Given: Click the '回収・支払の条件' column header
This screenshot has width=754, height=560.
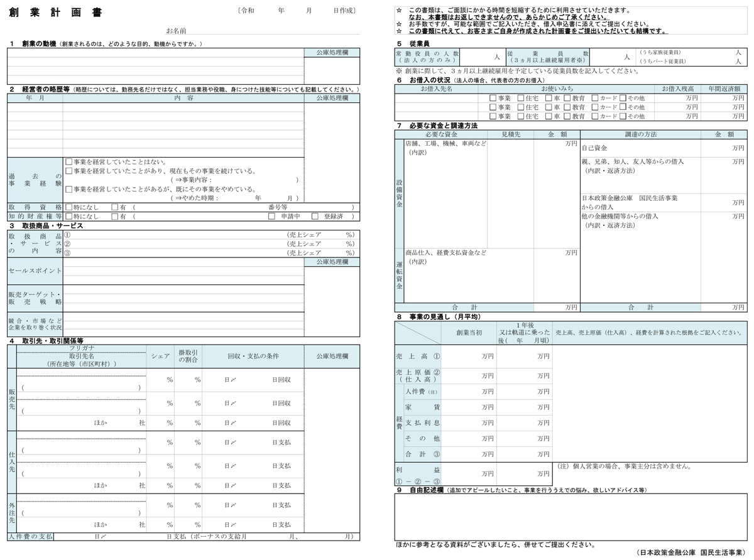Looking at the screenshot, I should [x=253, y=356].
